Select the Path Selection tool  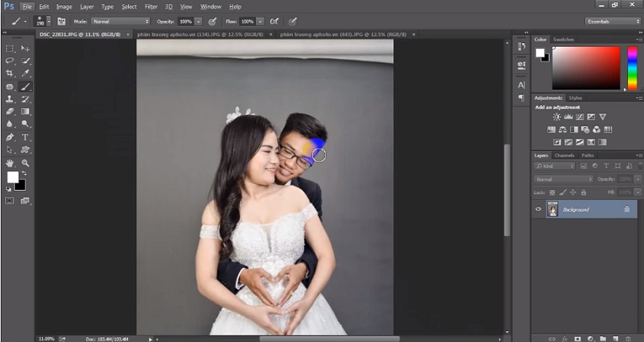(10, 150)
